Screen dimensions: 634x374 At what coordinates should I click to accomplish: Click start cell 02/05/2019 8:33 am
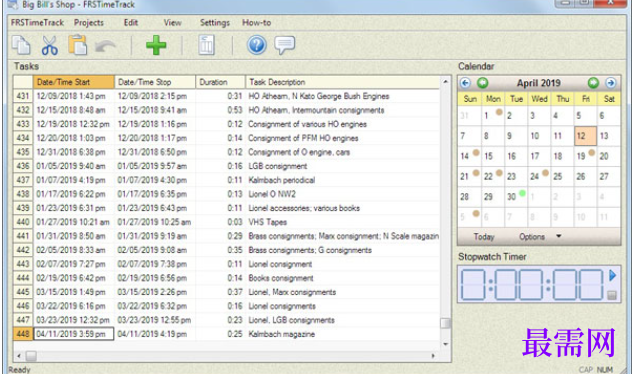coord(74,250)
